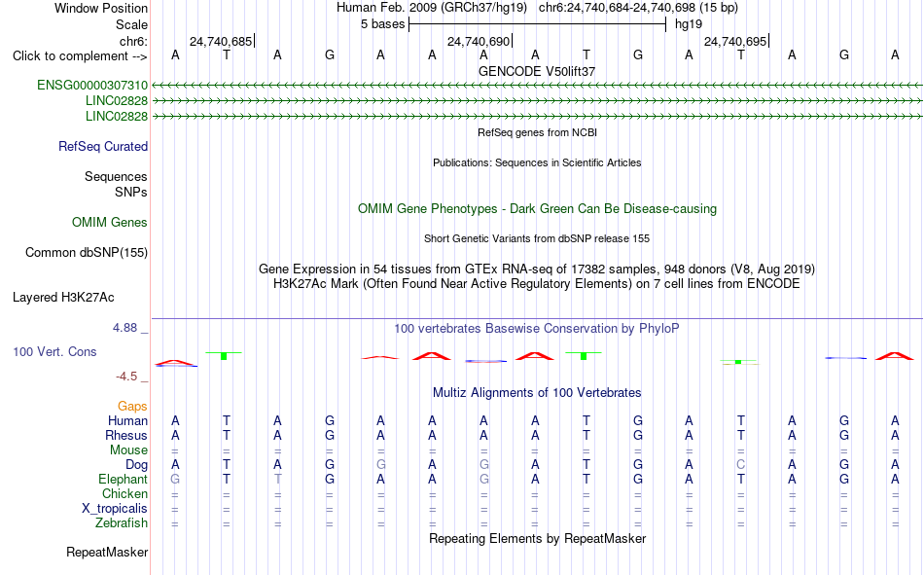The width and height of the screenshot is (924, 575).
Task: Select the X_tropicalis species row label
Action: point(115,509)
